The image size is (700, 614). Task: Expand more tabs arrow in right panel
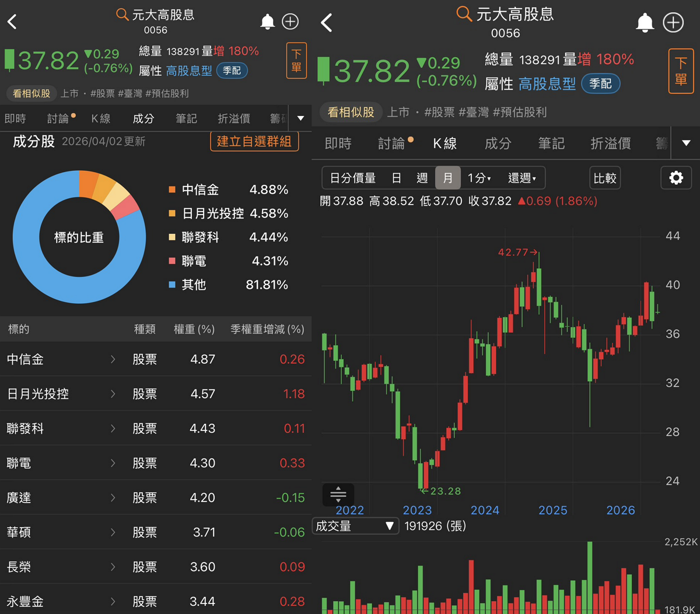pyautogui.click(x=686, y=143)
